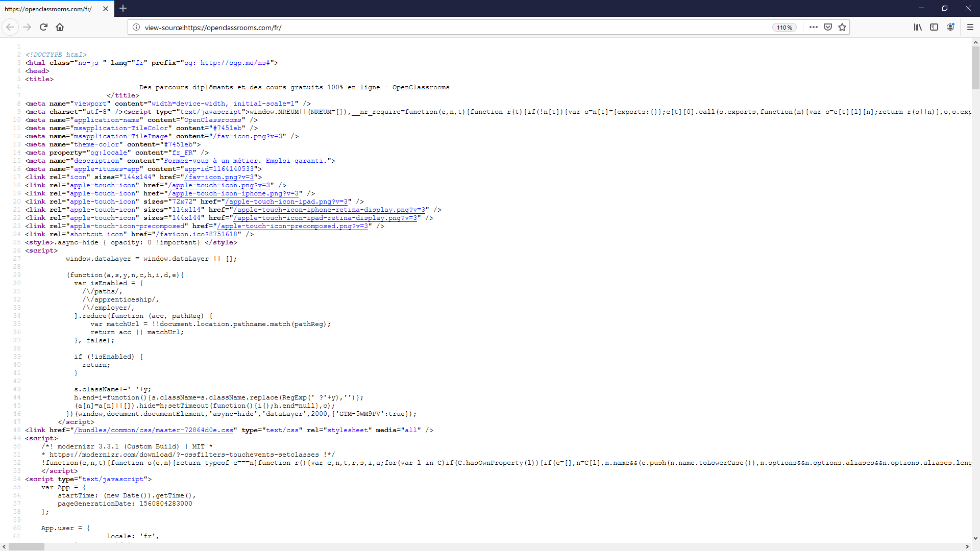The height and width of the screenshot is (551, 980).
Task: Bookmark this page with the star
Action: click(842, 27)
